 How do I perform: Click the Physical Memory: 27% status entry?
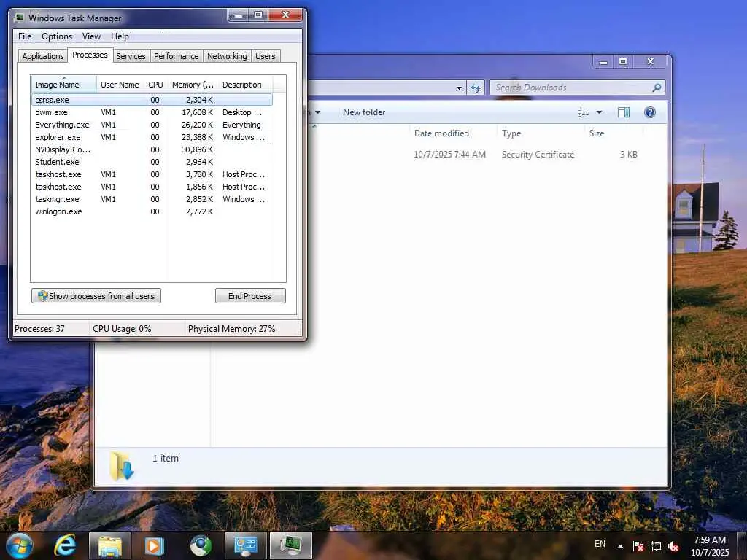(x=231, y=329)
